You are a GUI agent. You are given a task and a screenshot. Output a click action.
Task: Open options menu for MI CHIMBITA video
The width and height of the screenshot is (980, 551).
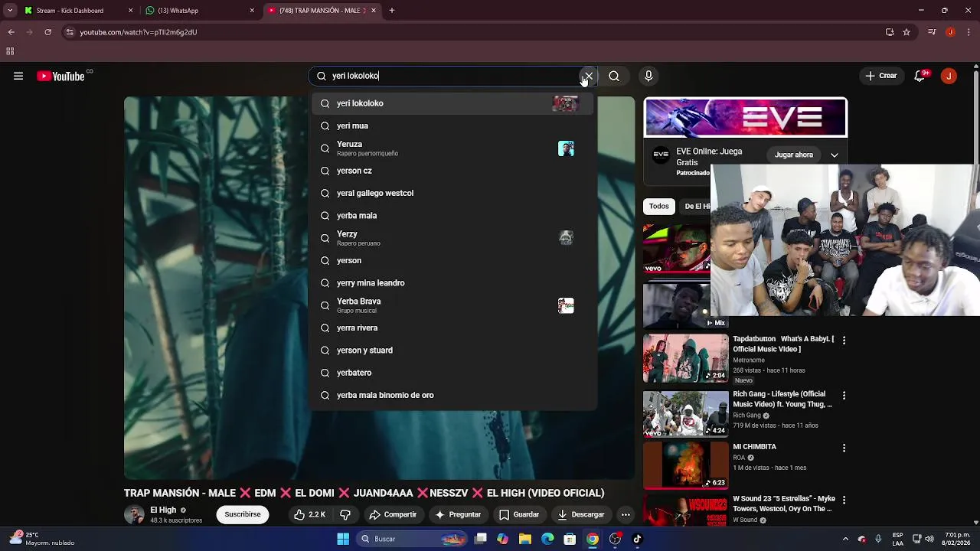pos(844,448)
